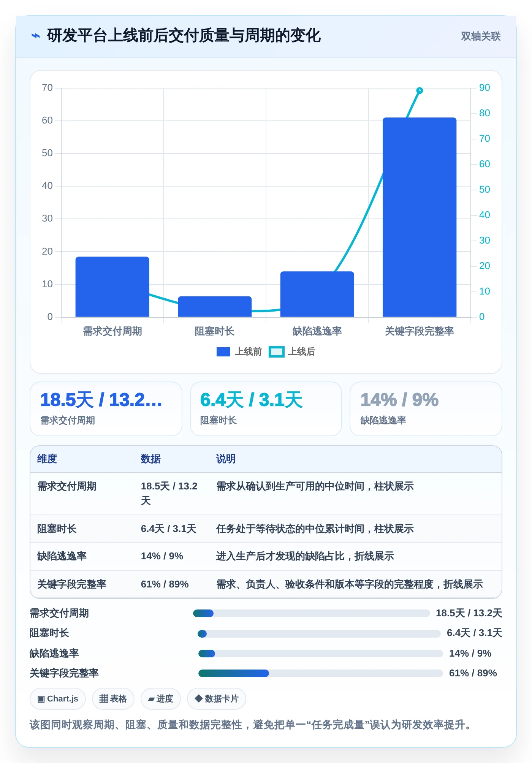Click the bar icon in 进度 chip
This screenshot has width=532, height=763.
tap(151, 699)
